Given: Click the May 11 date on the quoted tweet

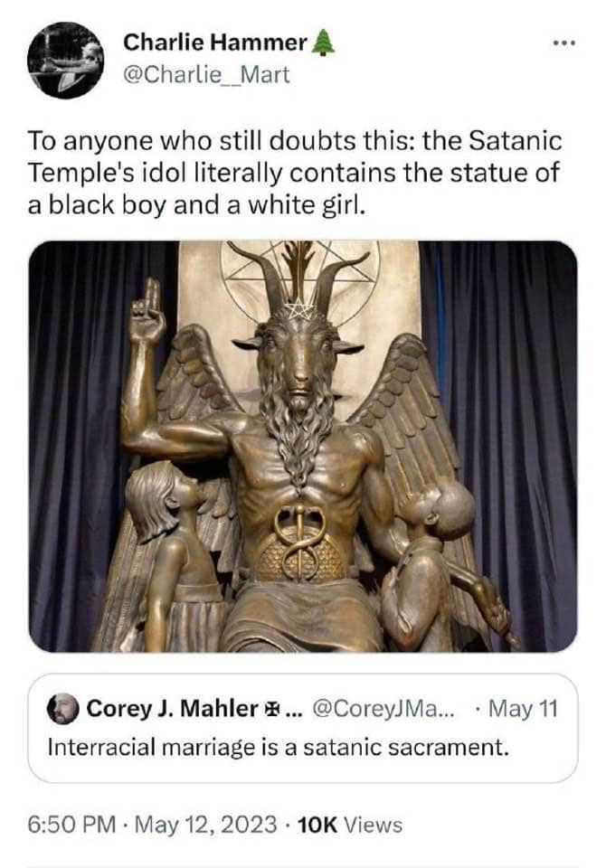Looking at the screenshot, I should point(523,708).
